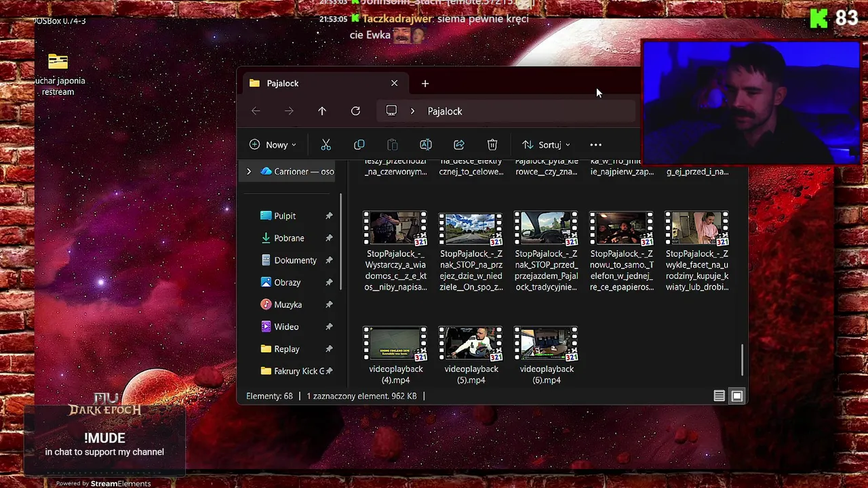Image resolution: width=868 pixels, height=488 pixels.
Task: Click the 'Elementy: 68' status text
Action: click(x=269, y=396)
